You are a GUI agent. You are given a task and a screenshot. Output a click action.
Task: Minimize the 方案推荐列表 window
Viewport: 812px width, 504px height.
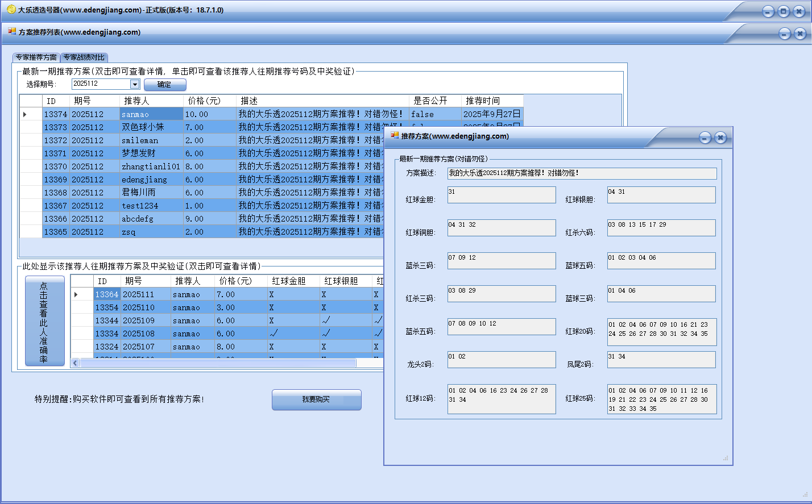click(x=785, y=34)
